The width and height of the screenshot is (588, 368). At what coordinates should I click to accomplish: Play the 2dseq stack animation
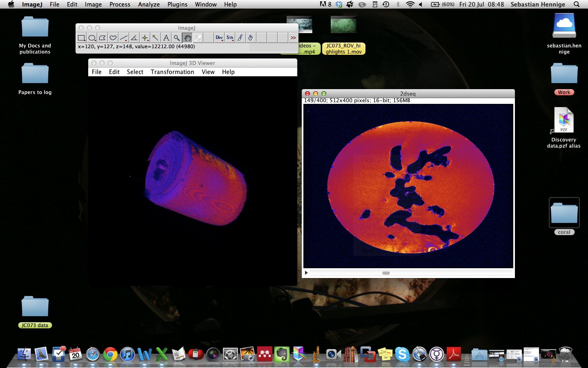[306, 273]
